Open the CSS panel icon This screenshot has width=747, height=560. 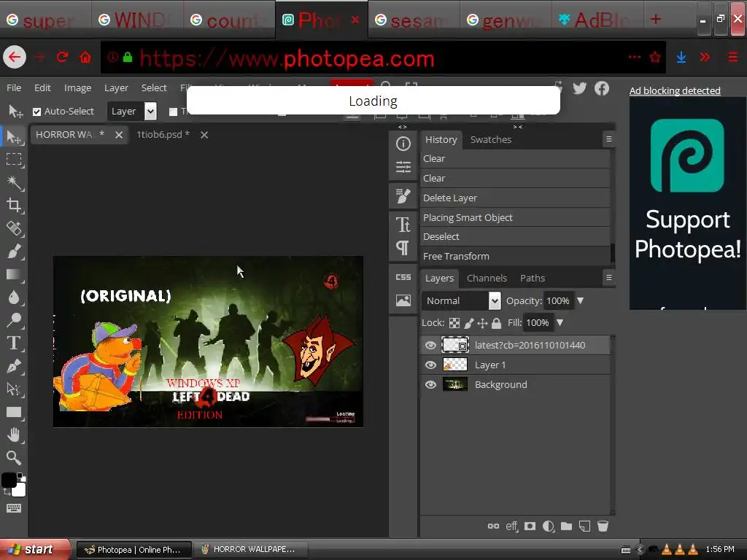403,276
